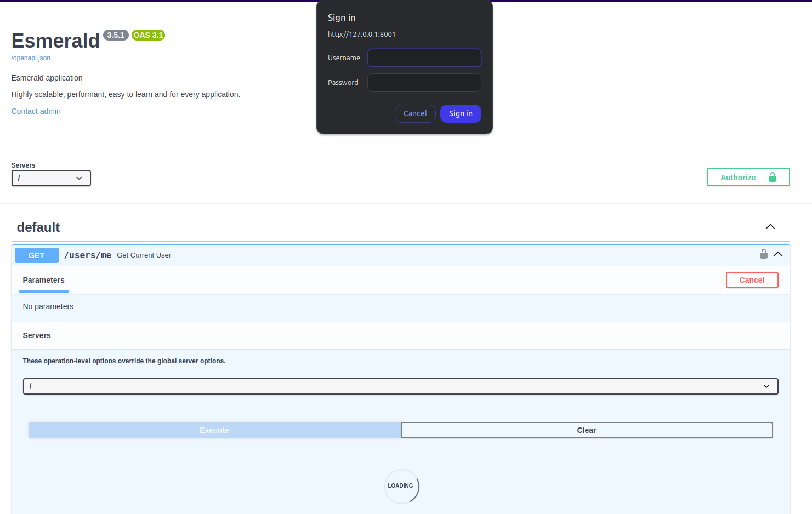Open the /openapi.json link

tap(31, 58)
